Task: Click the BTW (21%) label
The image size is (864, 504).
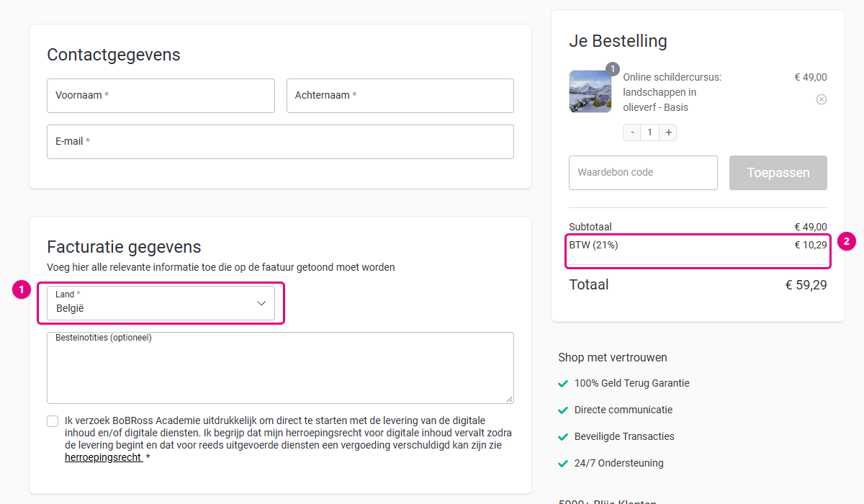Action: coord(594,245)
